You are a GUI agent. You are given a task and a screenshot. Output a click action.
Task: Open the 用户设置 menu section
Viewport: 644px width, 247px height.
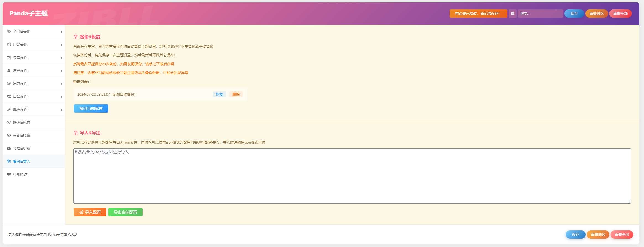[x=34, y=71]
